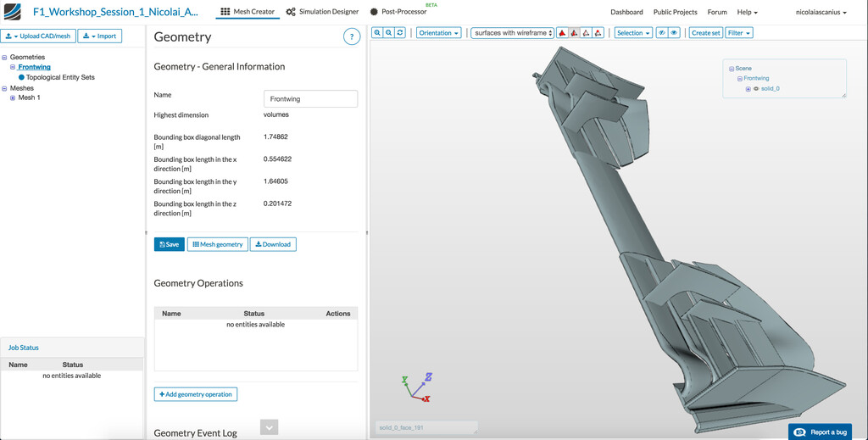This screenshot has width=868, height=440.
Task: Select the volume picking mode icon
Action: point(563,33)
